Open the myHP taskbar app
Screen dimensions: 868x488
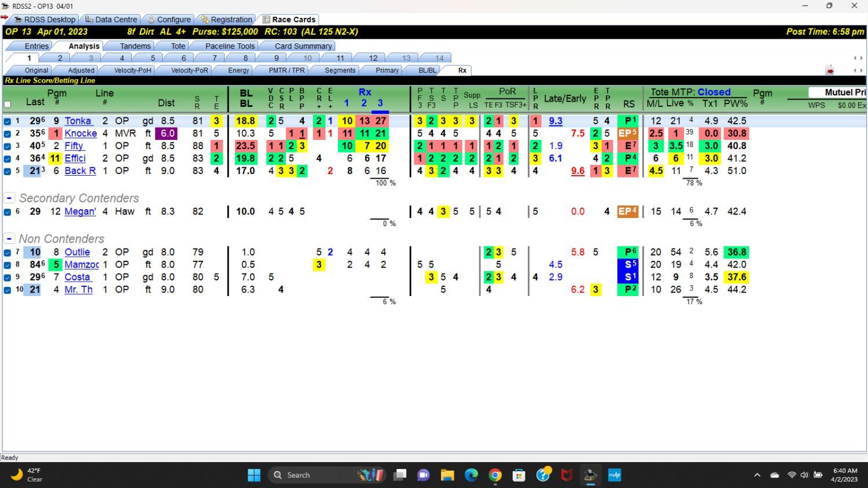pyautogui.click(x=614, y=475)
